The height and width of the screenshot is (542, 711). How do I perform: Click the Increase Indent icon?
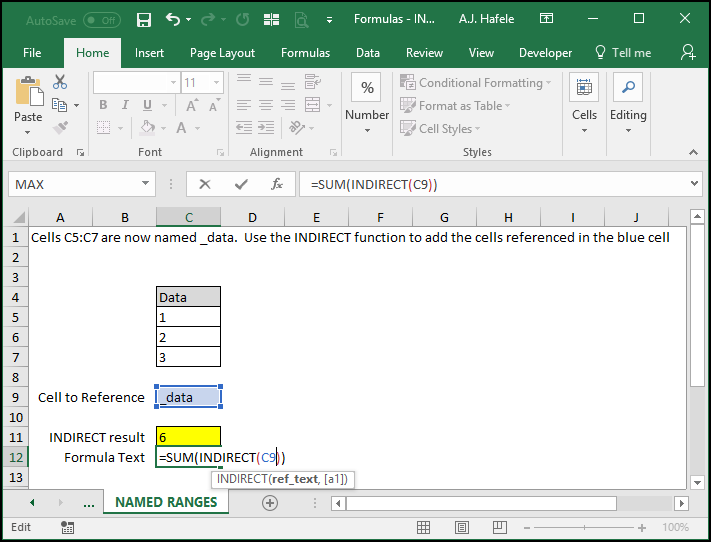(x=266, y=127)
